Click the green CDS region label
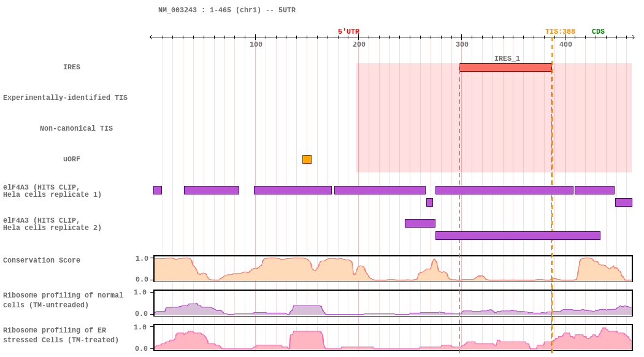The width and height of the screenshot is (644, 357). click(598, 32)
